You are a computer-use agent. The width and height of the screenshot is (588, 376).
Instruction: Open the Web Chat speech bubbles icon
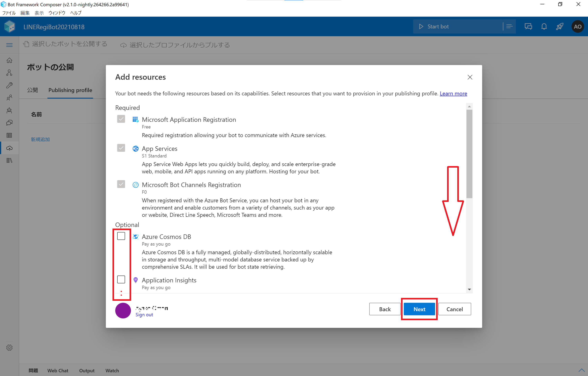[528, 27]
